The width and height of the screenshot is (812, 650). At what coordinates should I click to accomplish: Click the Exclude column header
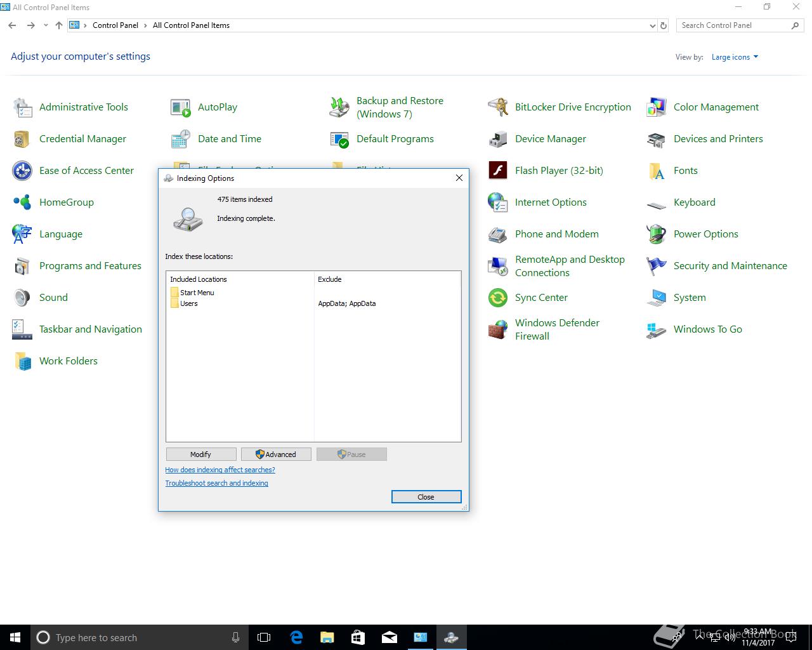click(x=388, y=279)
